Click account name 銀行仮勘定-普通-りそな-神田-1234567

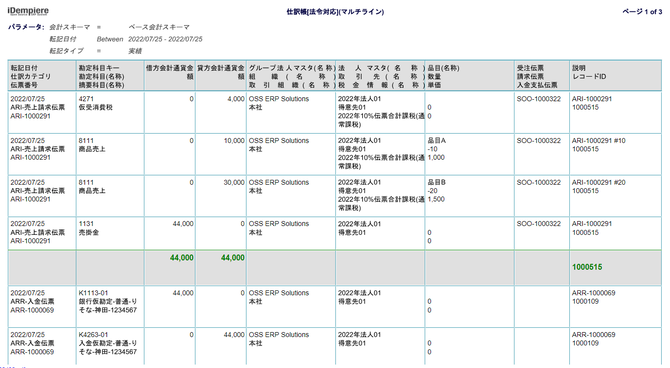pos(108,306)
